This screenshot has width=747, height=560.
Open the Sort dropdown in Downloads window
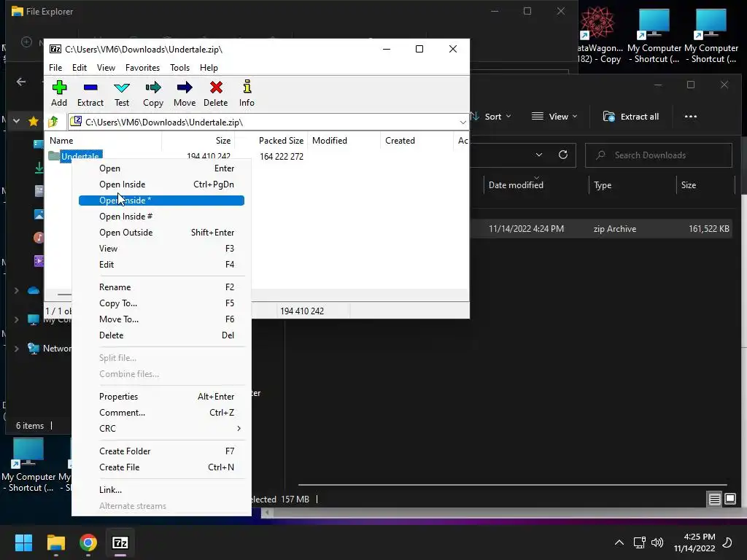[492, 116]
